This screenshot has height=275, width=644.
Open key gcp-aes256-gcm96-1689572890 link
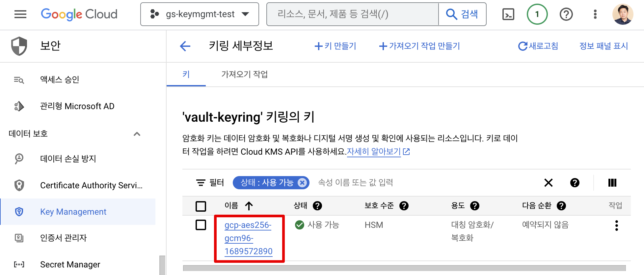[x=249, y=238]
